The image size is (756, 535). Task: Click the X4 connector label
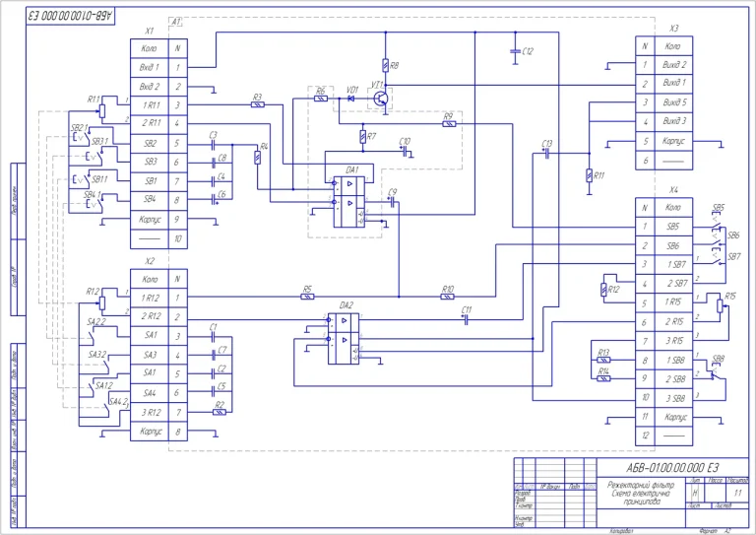coord(673,190)
